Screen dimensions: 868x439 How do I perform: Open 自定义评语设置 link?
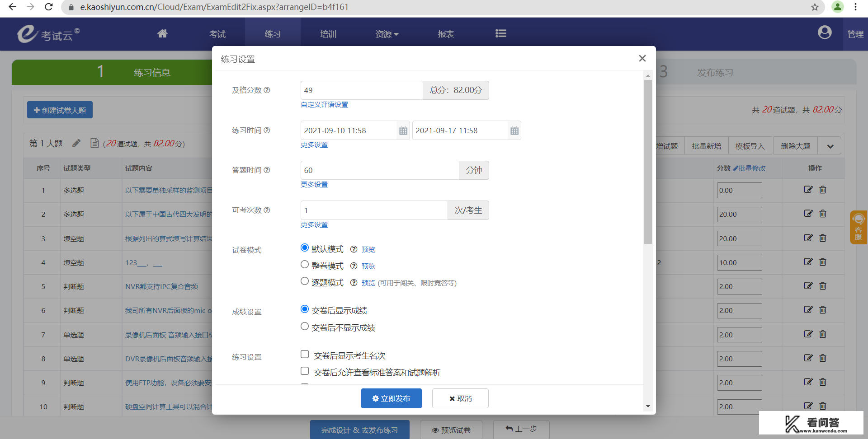(325, 105)
